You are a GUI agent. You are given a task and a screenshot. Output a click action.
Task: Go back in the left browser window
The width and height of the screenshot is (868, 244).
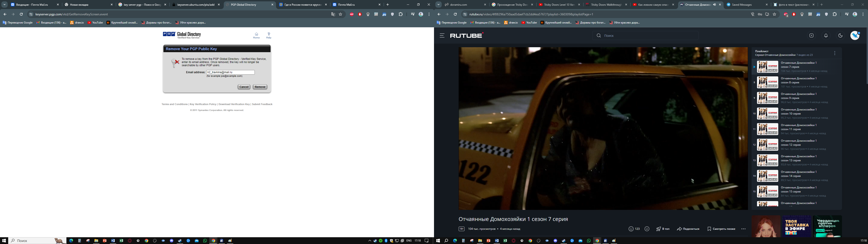(5, 14)
